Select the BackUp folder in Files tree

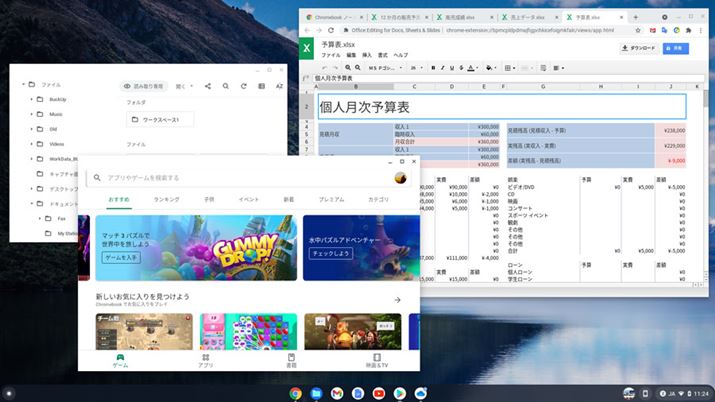click(x=57, y=99)
